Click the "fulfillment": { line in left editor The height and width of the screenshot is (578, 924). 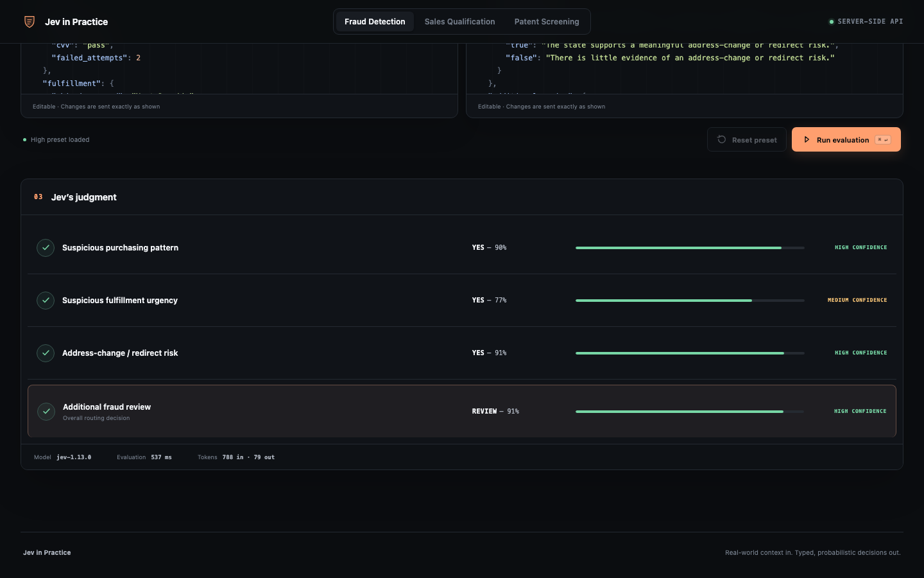[78, 83]
